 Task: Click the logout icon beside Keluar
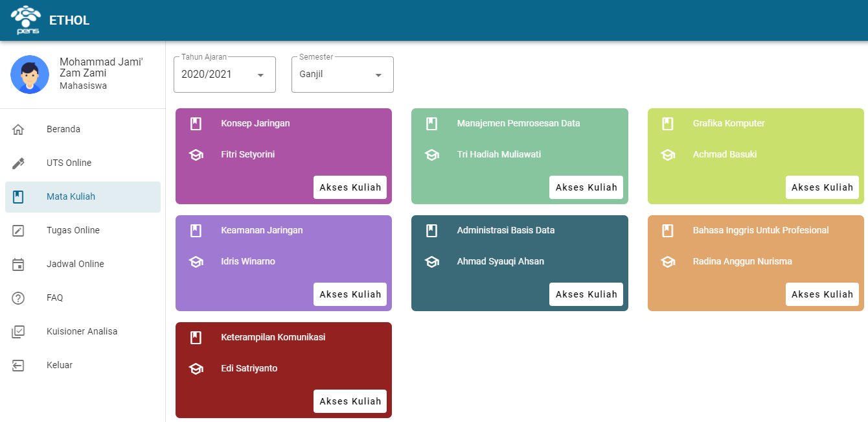18,365
